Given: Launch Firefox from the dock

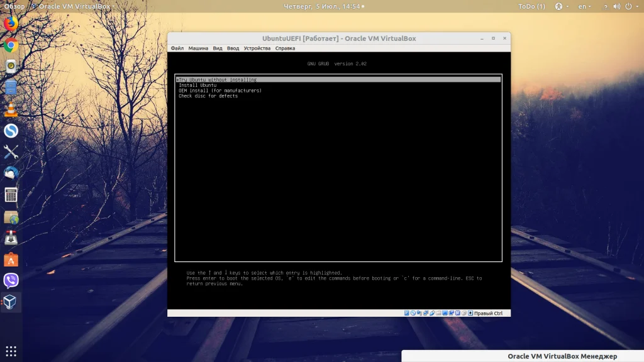Looking at the screenshot, I should (11, 24).
